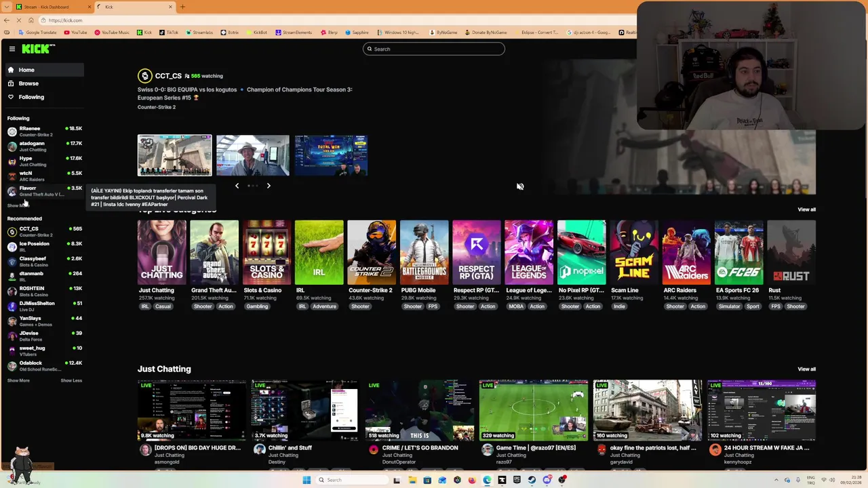Collapse Recommended list with Show Less
This screenshot has height=488, width=868.
point(71,381)
